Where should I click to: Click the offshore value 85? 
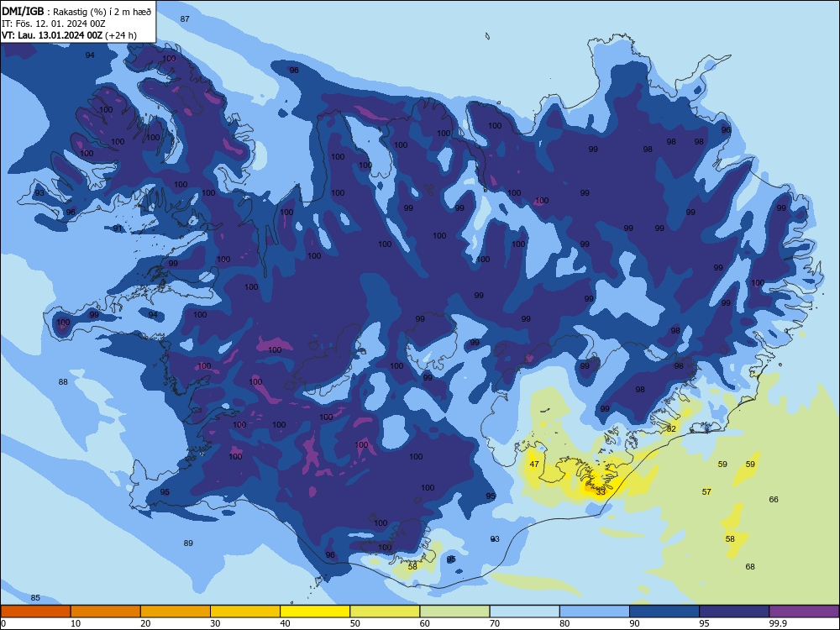tap(35, 597)
